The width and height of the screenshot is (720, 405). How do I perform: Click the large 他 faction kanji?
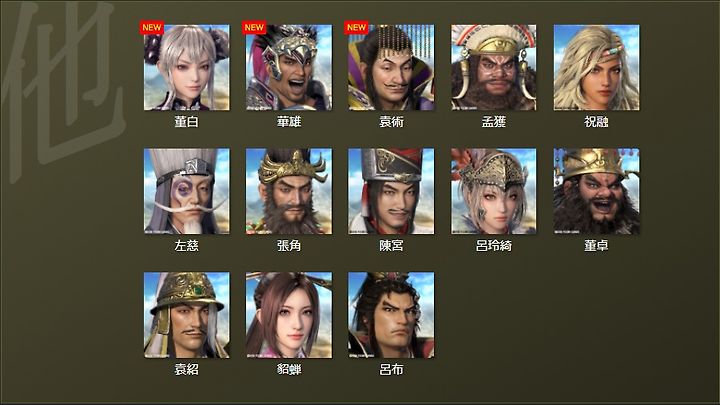pyautogui.click(x=64, y=87)
